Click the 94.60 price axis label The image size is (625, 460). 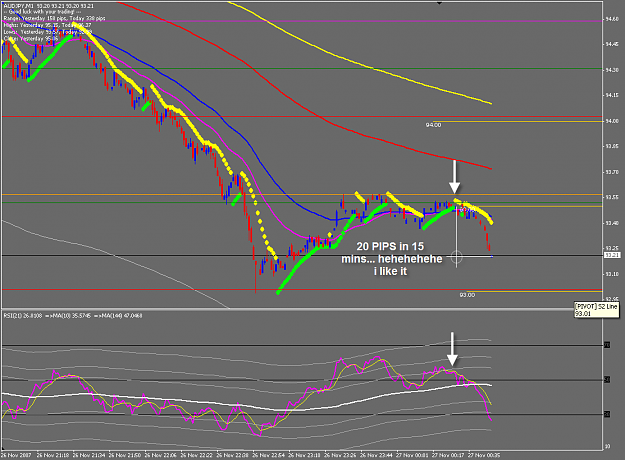click(612, 19)
